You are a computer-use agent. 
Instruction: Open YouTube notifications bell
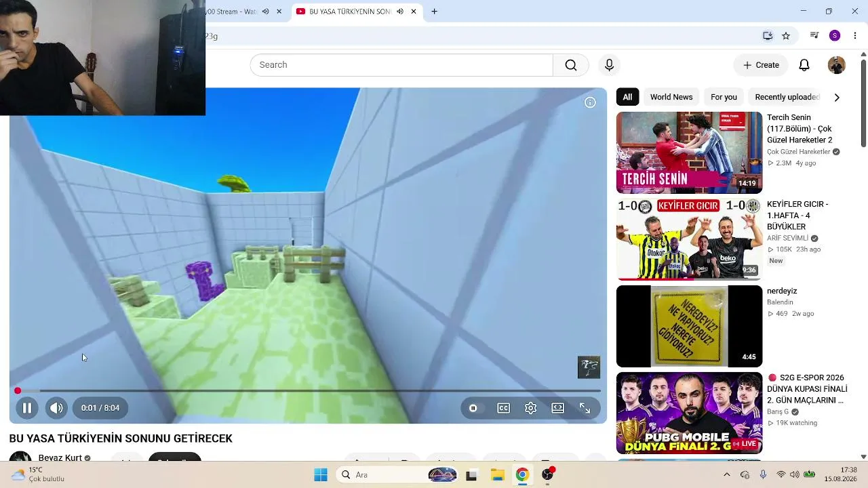[x=804, y=65]
